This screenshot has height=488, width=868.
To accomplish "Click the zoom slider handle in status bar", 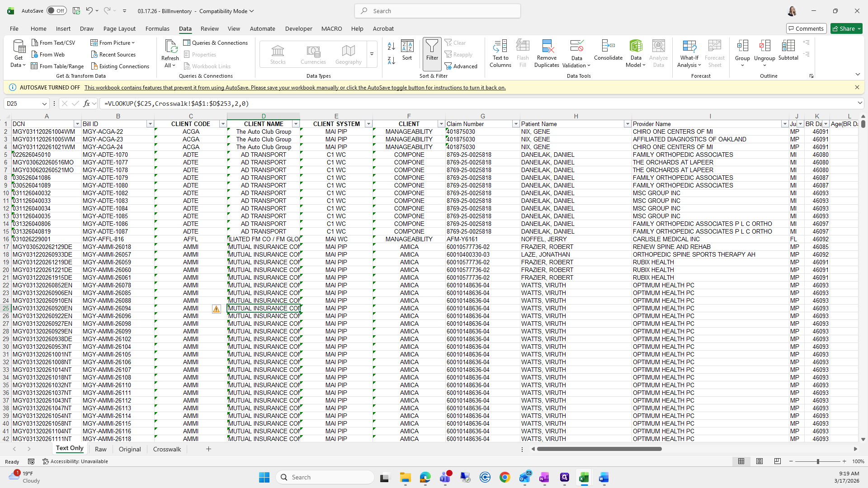I will coord(817,461).
